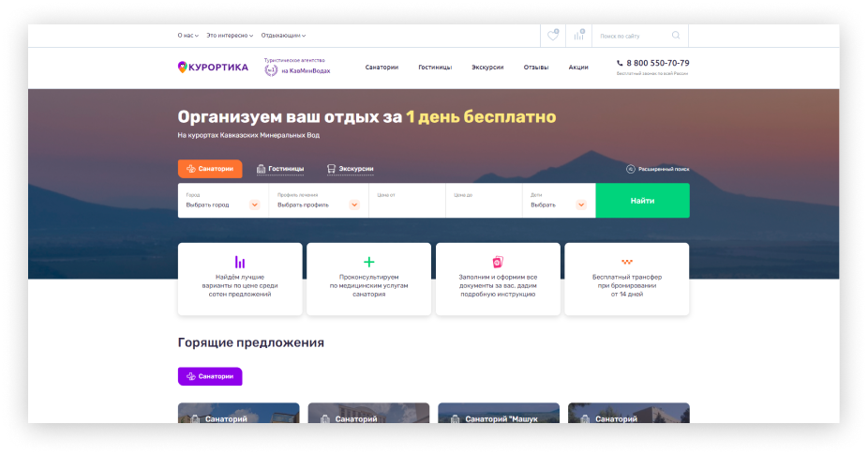Image resolution: width=868 pixels, height=455 pixels.
Task: Open the «Дети» children dropdown
Action: 558,204
